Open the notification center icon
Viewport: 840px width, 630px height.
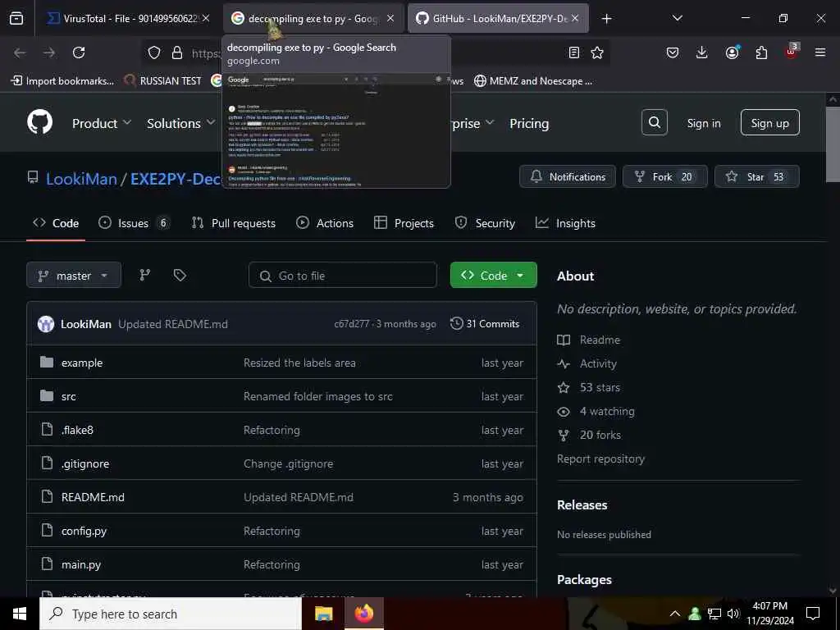[x=813, y=614]
